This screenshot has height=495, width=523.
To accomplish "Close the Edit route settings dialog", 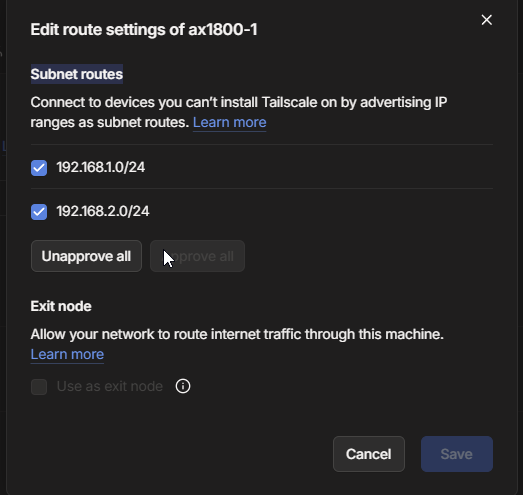I will pos(487,20).
